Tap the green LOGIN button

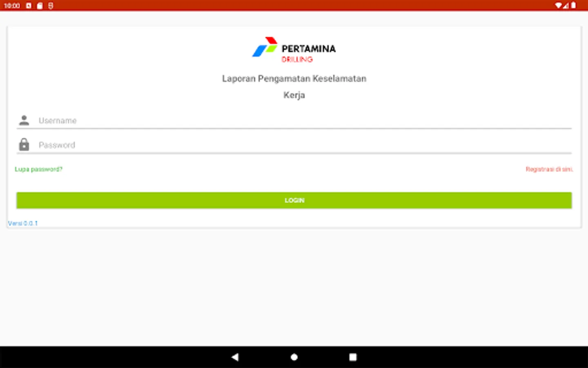294,200
